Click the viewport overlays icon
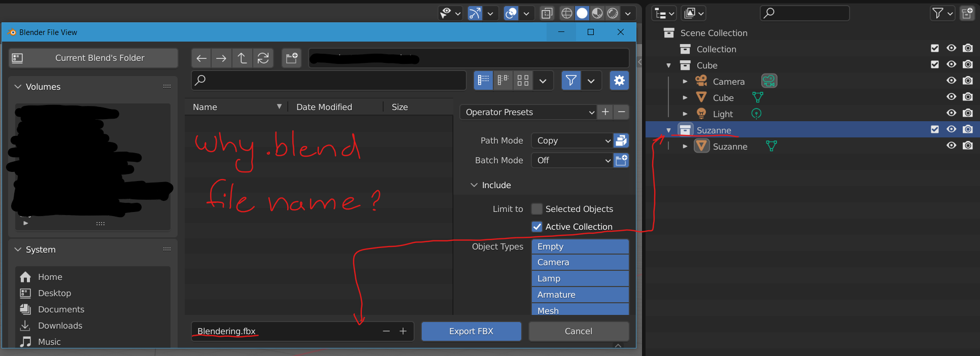This screenshot has height=356, width=980. pos(511,13)
